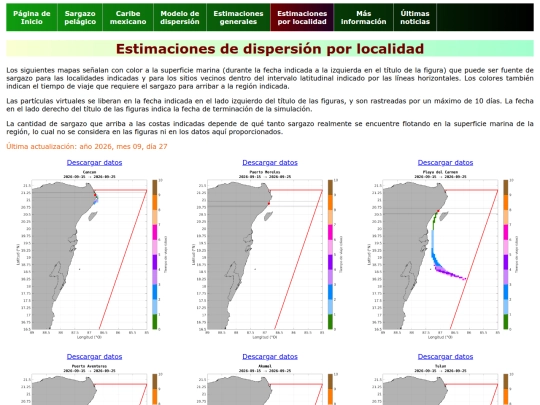Download data for the Tulum map
540x405 pixels.
[x=445, y=357]
